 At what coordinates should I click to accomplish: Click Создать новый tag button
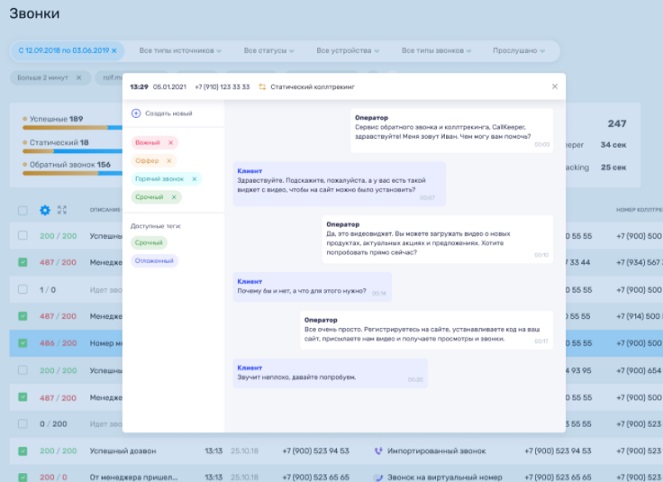coord(162,113)
